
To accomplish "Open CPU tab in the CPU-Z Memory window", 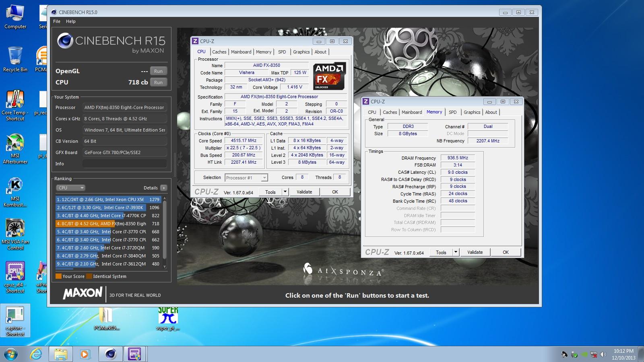I will tap(372, 112).
